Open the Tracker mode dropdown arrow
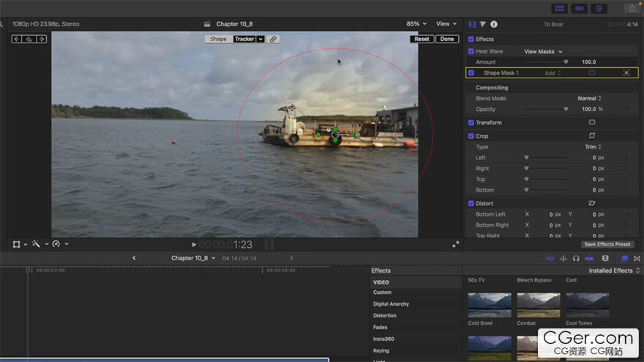 point(261,39)
